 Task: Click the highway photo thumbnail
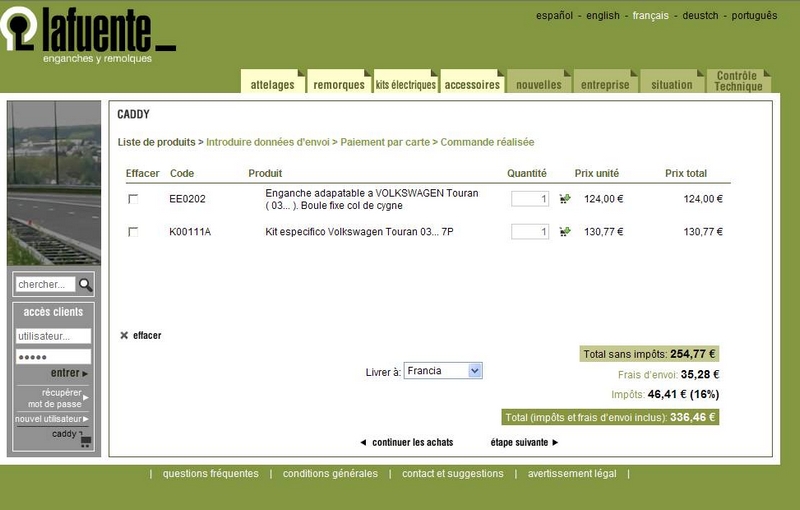(x=54, y=183)
